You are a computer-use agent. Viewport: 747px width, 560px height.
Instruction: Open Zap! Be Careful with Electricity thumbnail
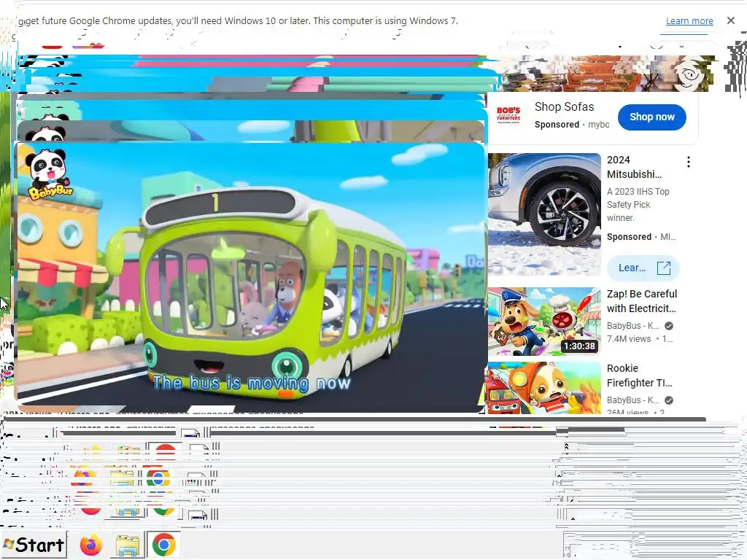point(544,322)
